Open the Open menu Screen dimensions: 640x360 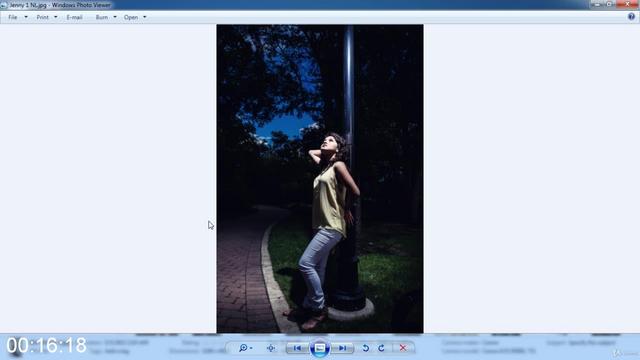131,17
